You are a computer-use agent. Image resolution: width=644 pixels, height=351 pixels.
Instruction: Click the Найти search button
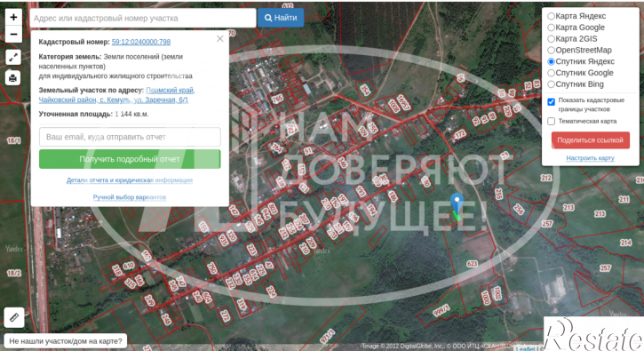tap(281, 18)
